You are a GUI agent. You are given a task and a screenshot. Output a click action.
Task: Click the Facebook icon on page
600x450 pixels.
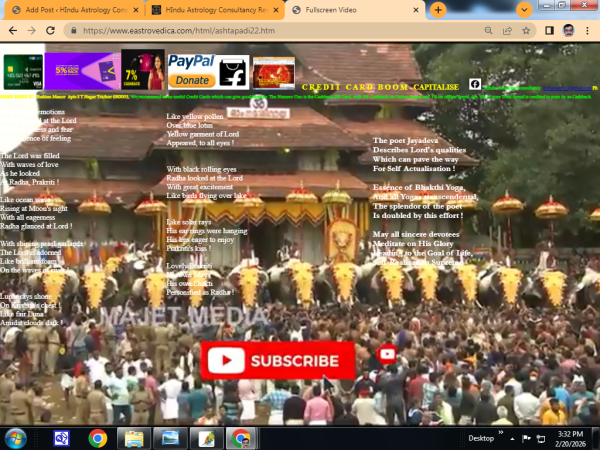click(x=475, y=84)
